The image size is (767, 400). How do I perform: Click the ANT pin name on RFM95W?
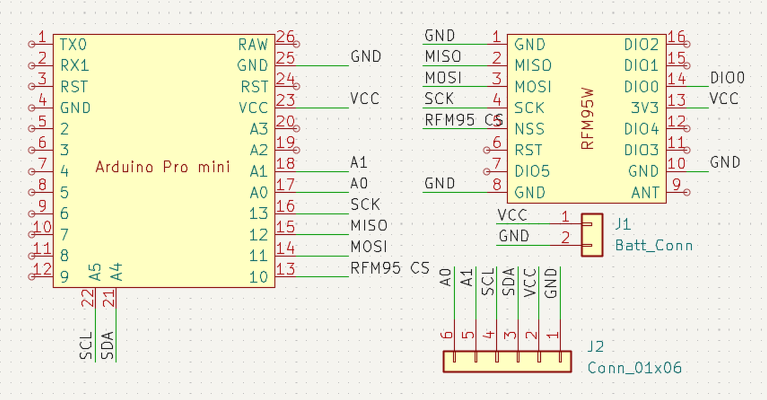coord(645,193)
